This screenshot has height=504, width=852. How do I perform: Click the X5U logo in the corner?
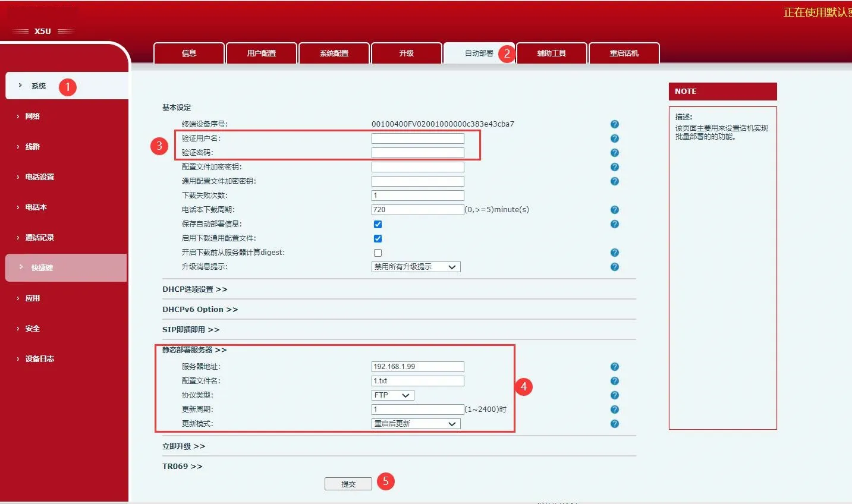coord(42,30)
